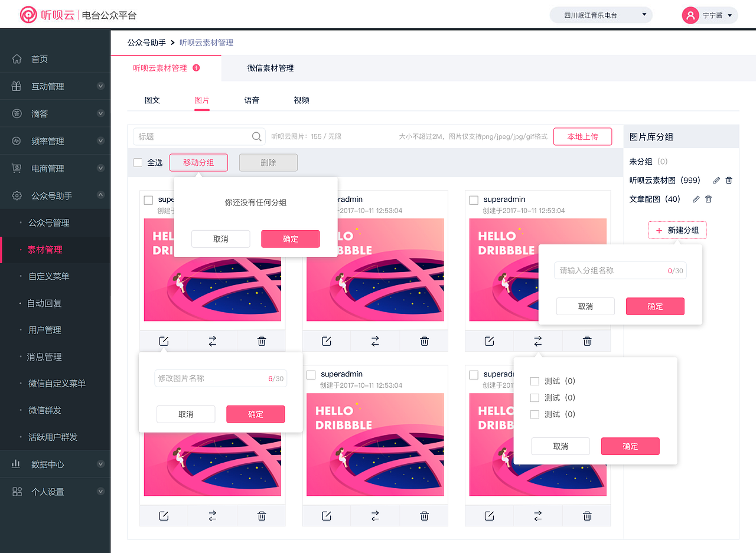This screenshot has width=756, height=553.
Task: Click move-group arrows icon on top-middle image card
Action: click(x=375, y=341)
